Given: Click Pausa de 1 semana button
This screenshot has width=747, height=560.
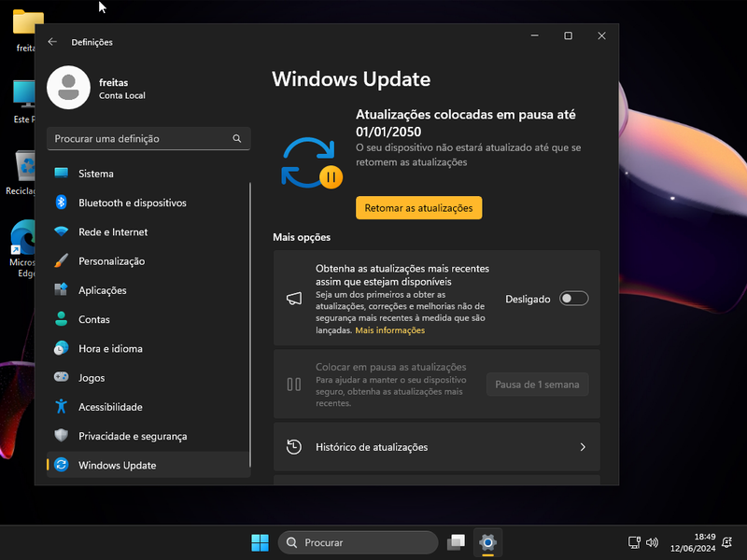Looking at the screenshot, I should click(538, 385).
